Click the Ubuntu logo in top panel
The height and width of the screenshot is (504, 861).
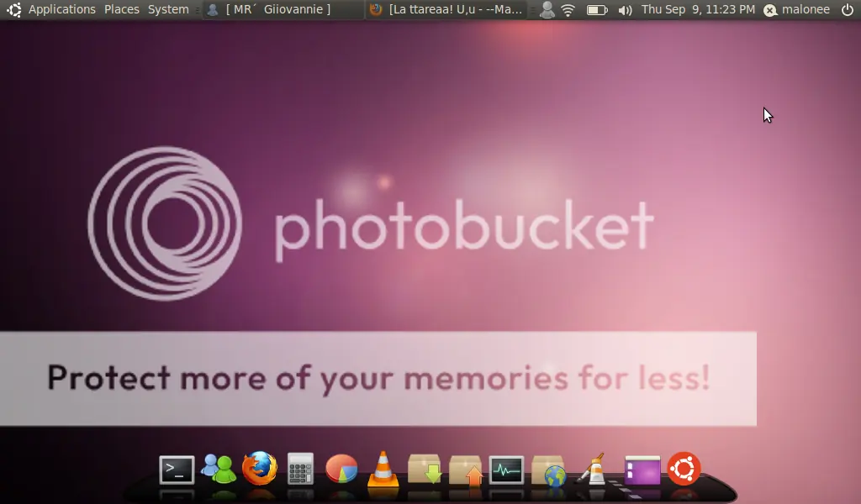[x=13, y=9]
